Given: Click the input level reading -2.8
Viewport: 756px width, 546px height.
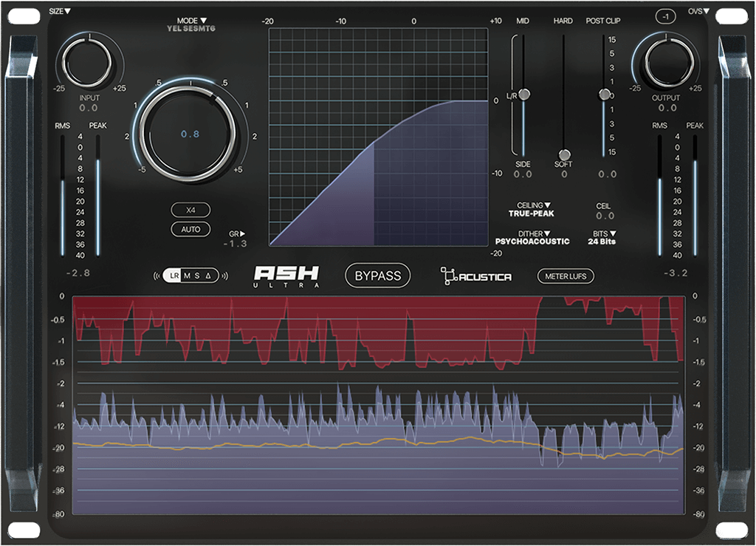Looking at the screenshot, I should (x=78, y=273).
